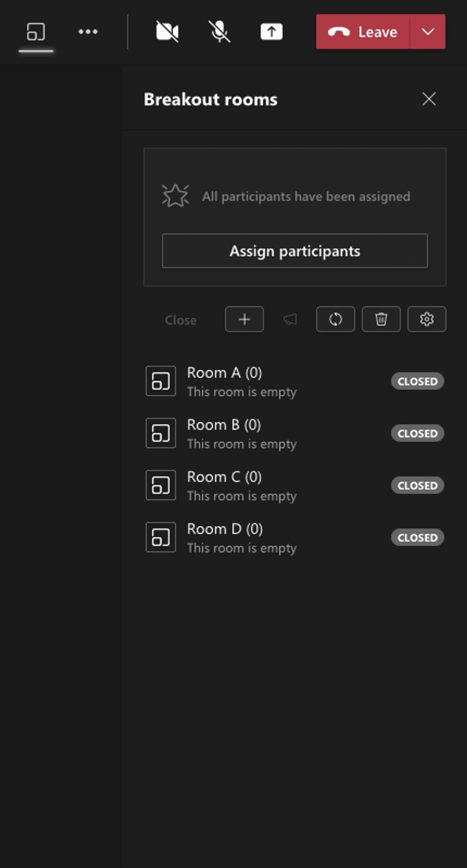
Task: Click the CLOSED badge for Room D
Action: 417,538
